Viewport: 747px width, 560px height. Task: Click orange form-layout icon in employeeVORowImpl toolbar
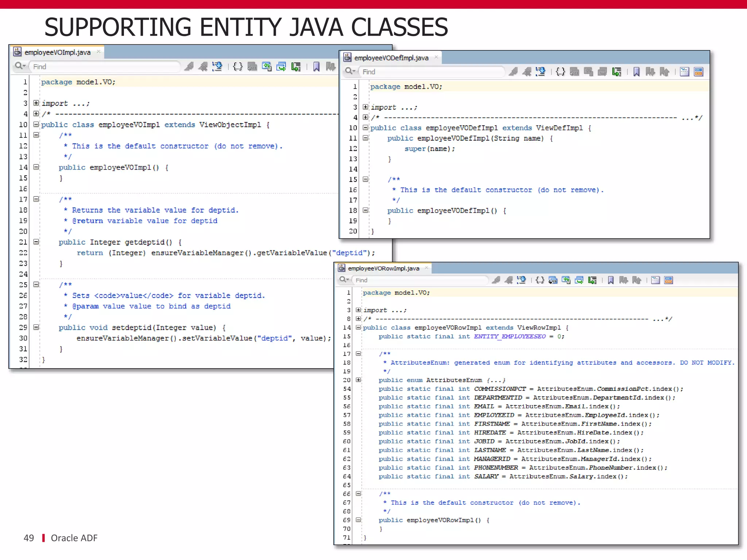[669, 280]
